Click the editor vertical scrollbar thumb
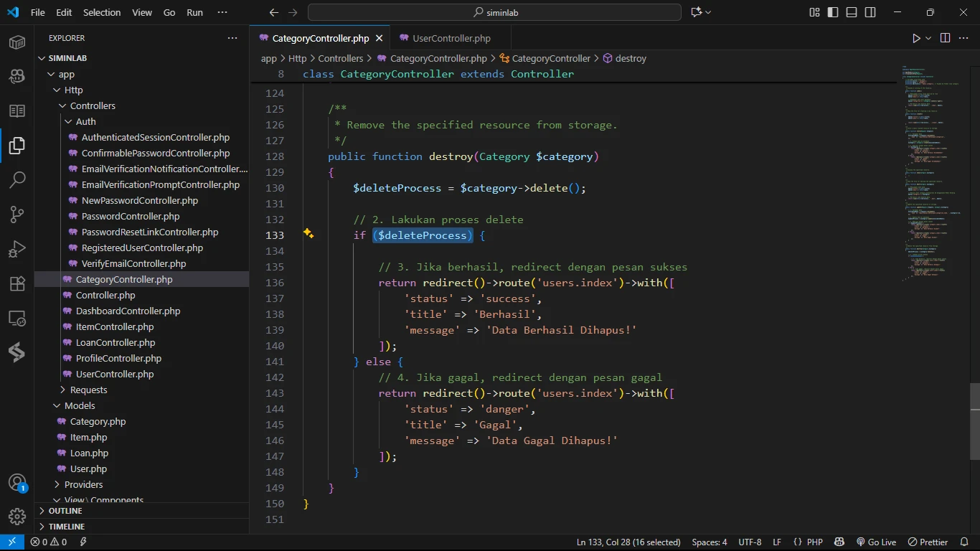The height and width of the screenshot is (551, 980). click(974, 422)
